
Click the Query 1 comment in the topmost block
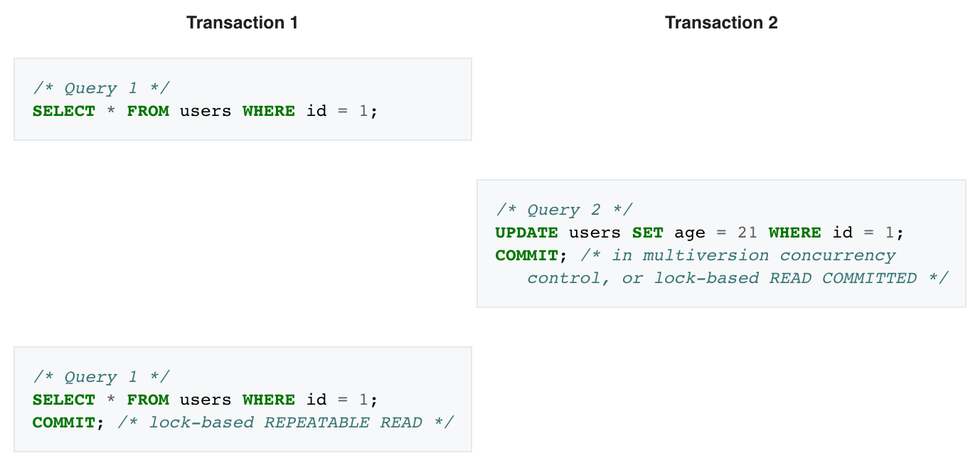[101, 88]
